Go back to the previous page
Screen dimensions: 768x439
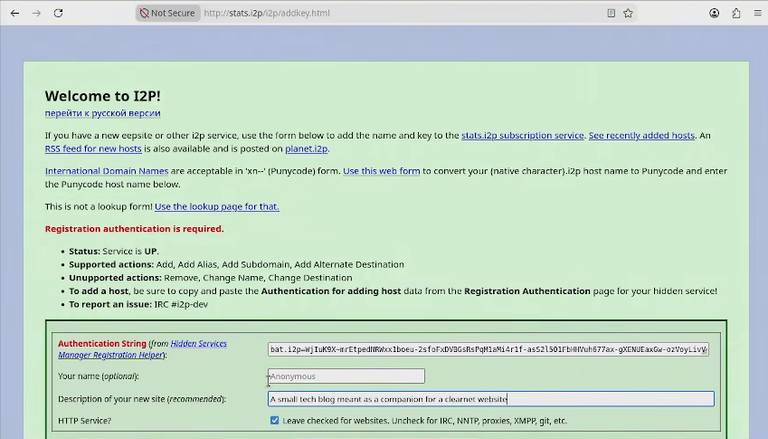pos(15,13)
